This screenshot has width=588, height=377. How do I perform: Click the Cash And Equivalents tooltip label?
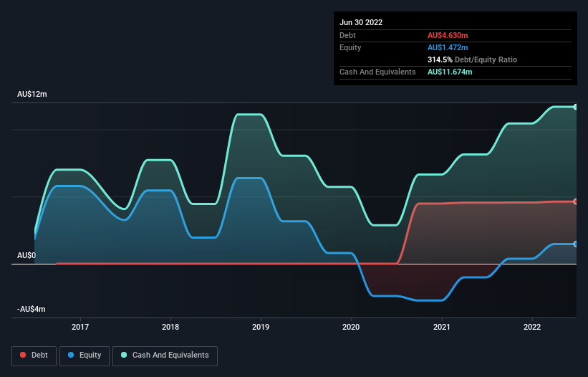click(x=377, y=72)
